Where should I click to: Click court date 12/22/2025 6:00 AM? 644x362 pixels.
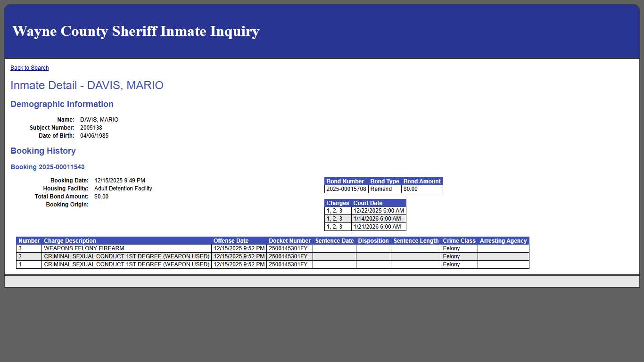point(379,211)
